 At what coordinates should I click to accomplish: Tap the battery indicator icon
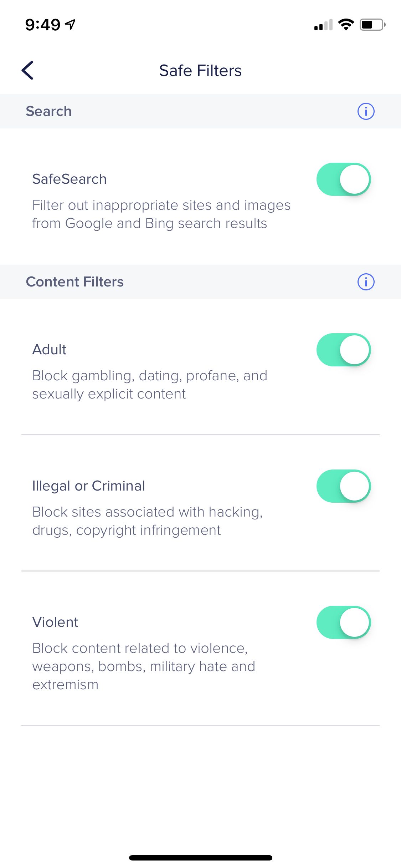click(372, 25)
